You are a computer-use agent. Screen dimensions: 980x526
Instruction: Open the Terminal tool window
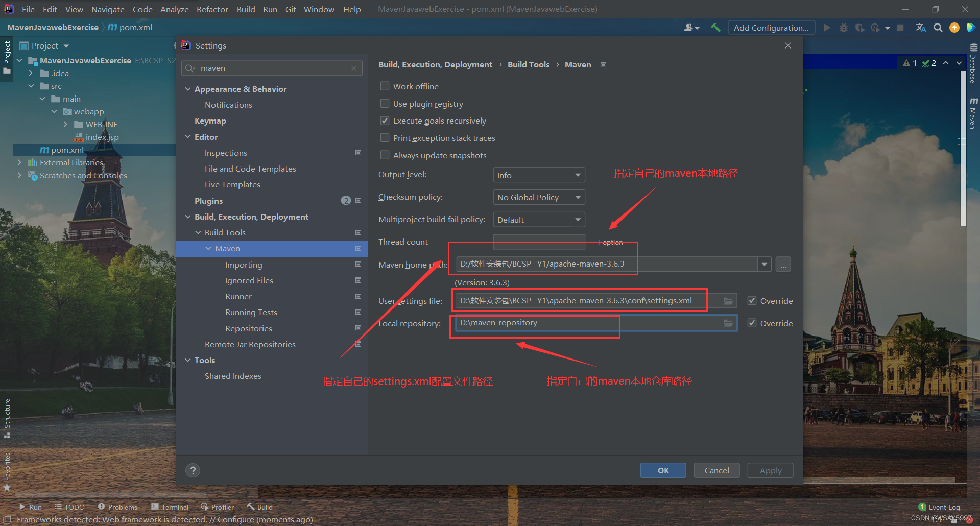[x=170, y=507]
